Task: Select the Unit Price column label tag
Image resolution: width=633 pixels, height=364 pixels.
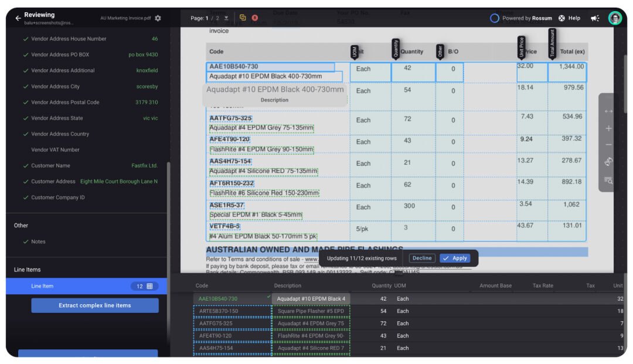Action: 521,47
